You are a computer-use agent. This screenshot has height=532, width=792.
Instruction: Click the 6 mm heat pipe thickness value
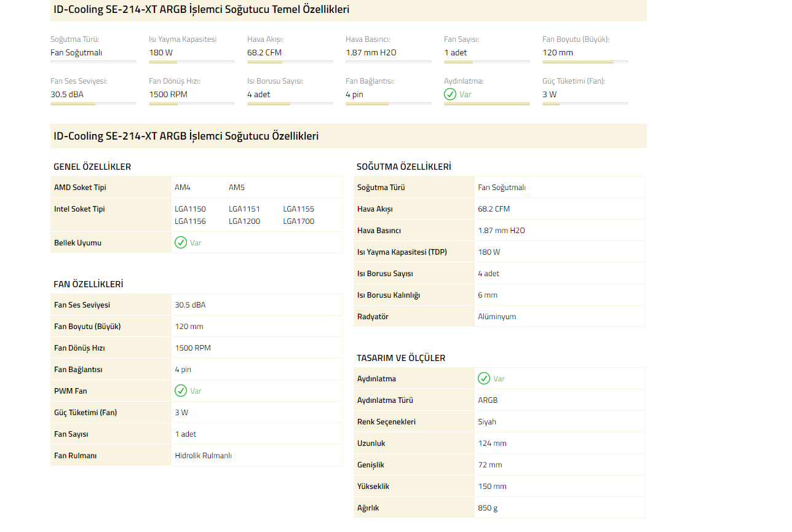point(488,295)
